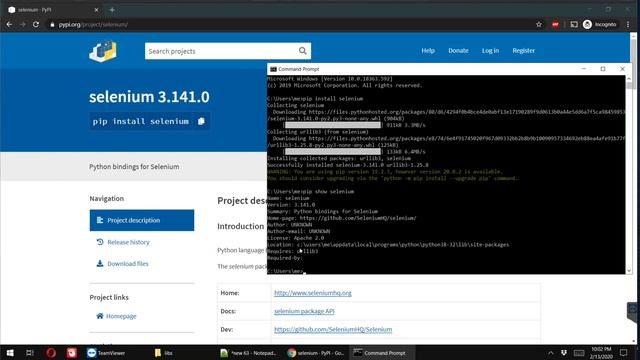Open the taskbar clock and date

[601, 353]
